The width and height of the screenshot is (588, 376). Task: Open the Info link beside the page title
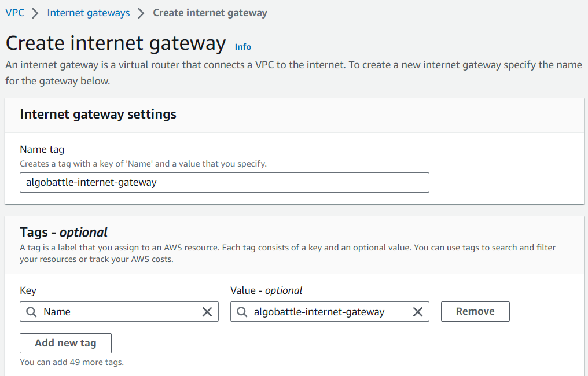click(x=242, y=47)
